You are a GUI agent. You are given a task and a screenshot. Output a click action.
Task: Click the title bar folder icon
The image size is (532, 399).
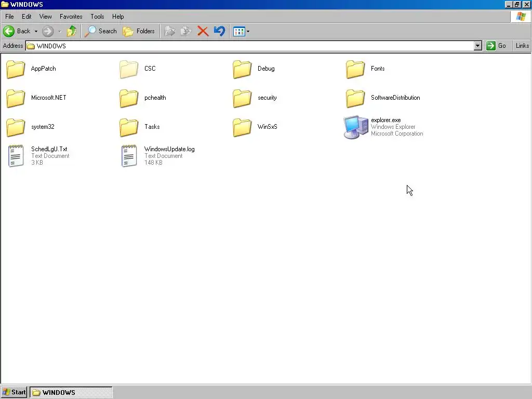(5, 4)
